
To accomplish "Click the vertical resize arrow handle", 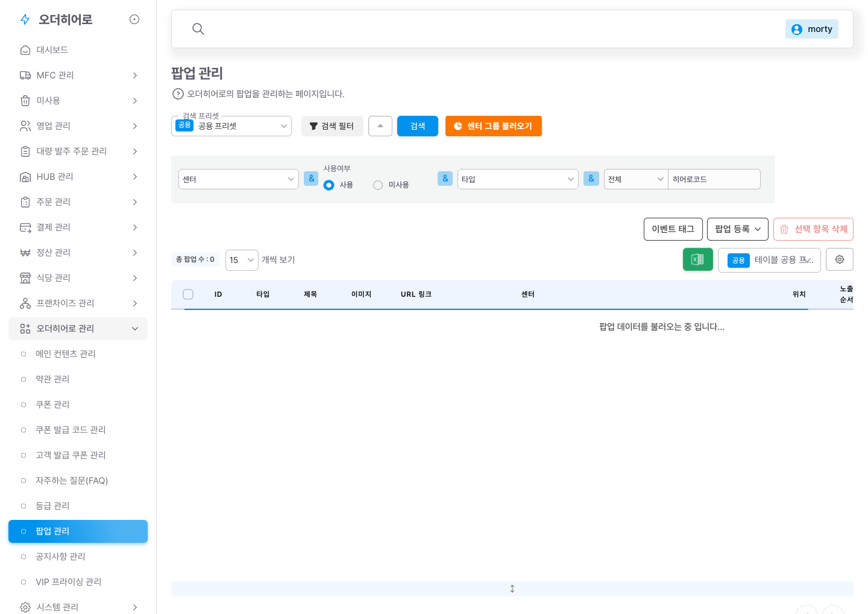I will click(x=512, y=589).
